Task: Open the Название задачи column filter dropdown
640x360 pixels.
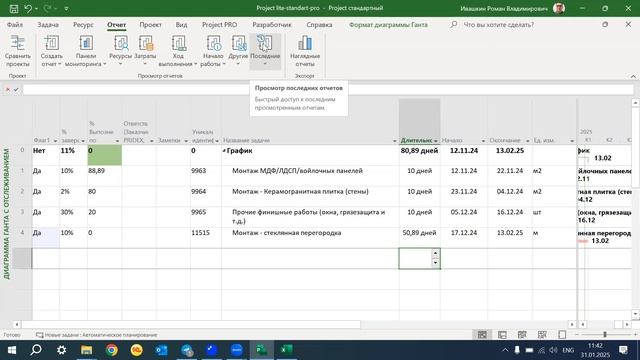Action: coord(394,141)
